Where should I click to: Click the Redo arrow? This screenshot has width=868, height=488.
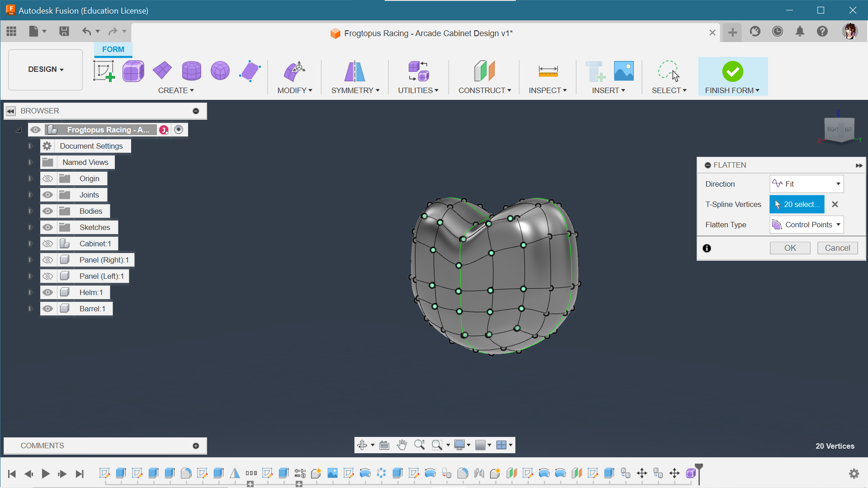coord(113,31)
